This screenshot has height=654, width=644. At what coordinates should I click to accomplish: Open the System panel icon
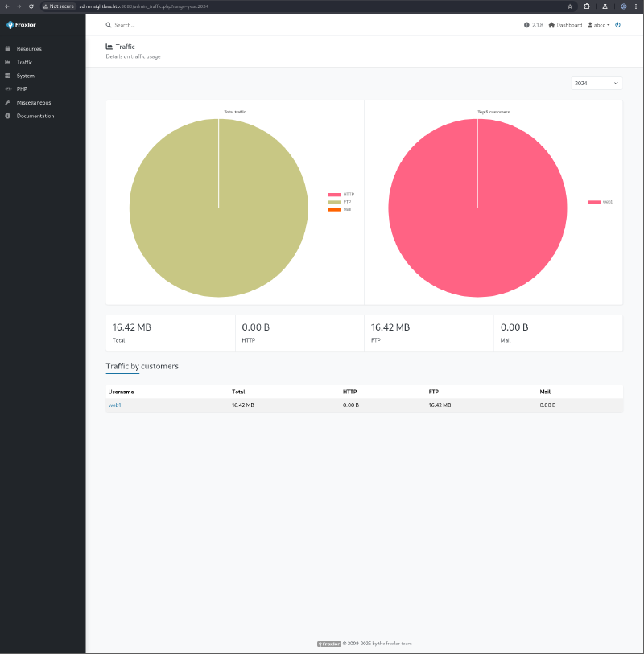click(9, 76)
